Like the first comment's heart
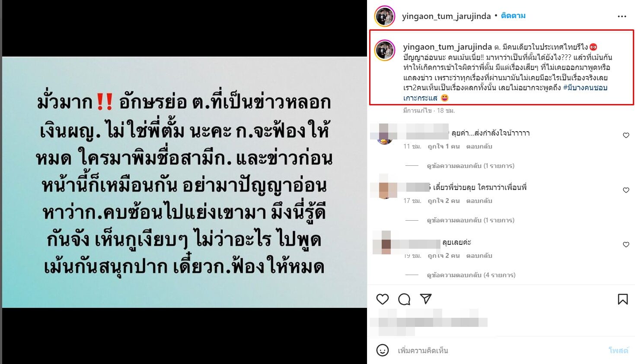Viewport: 635px width, 364px height. [626, 135]
